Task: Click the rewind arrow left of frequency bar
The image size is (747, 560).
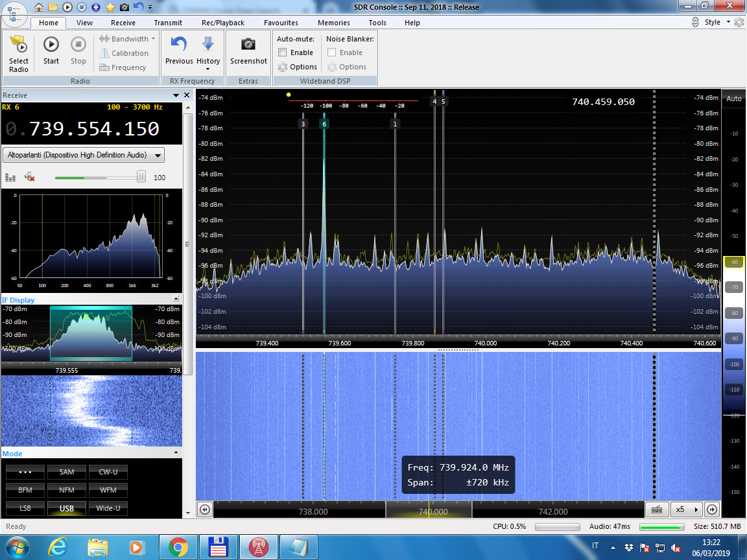Action: 204,509
